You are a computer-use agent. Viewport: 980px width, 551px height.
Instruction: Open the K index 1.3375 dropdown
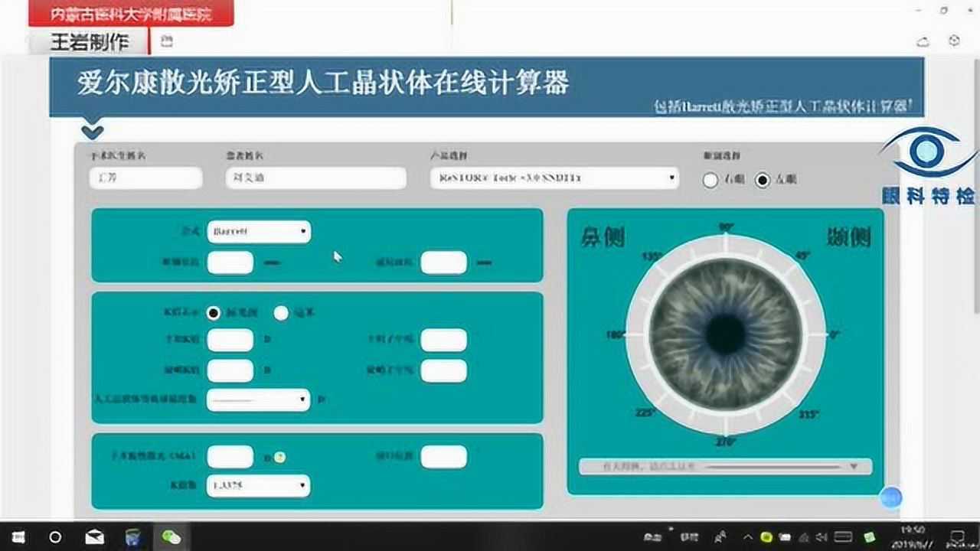258,485
